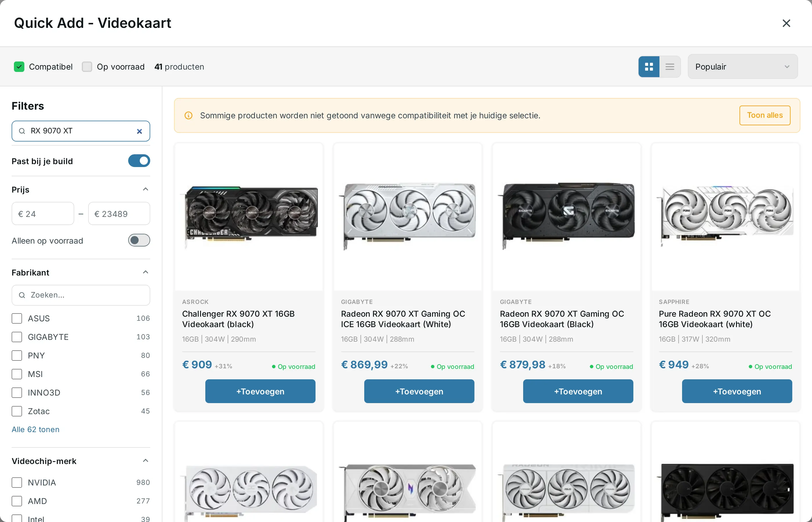Add the Sapphire Pure RX 9070 XT
812x522 pixels.
(737, 391)
